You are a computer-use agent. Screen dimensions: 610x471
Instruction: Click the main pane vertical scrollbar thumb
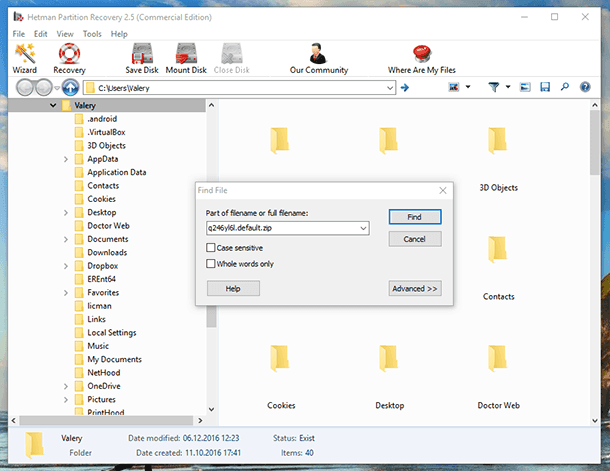pyautogui.click(x=594, y=142)
